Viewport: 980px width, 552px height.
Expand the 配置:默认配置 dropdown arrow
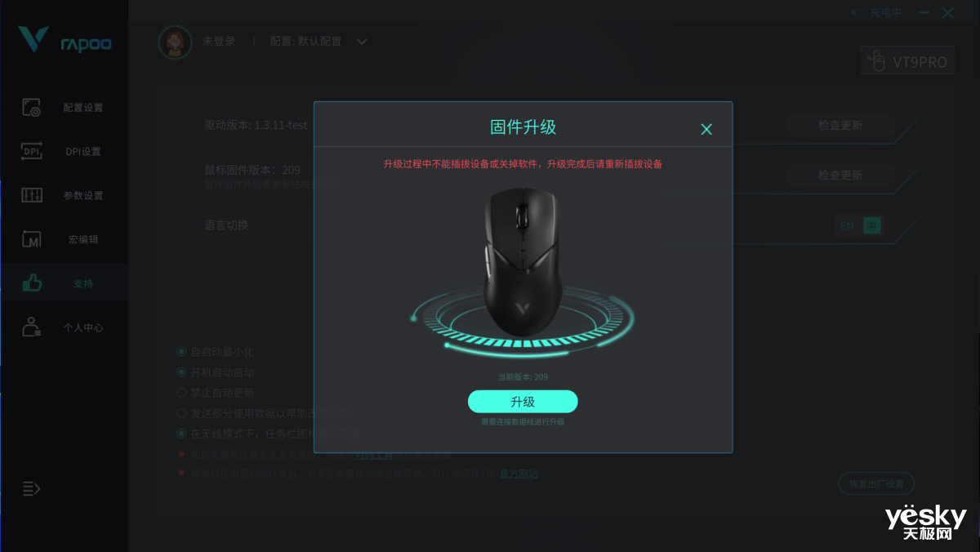click(x=363, y=42)
